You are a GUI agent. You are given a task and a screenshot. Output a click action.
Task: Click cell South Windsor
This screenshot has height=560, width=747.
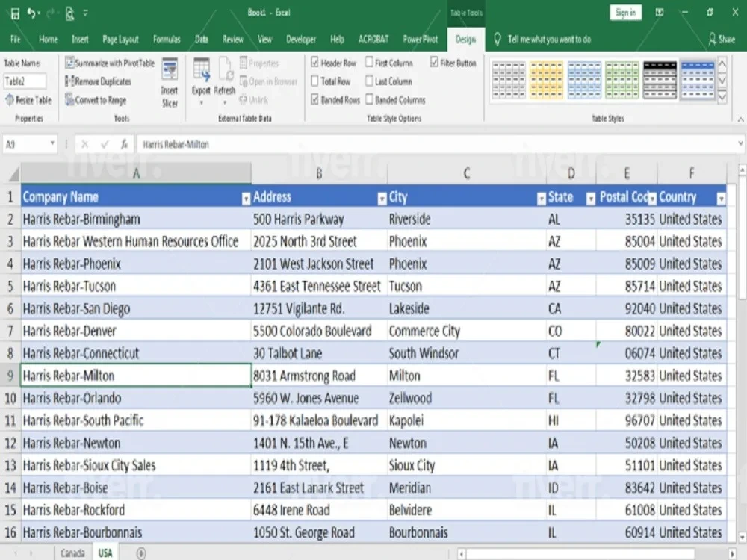click(467, 353)
